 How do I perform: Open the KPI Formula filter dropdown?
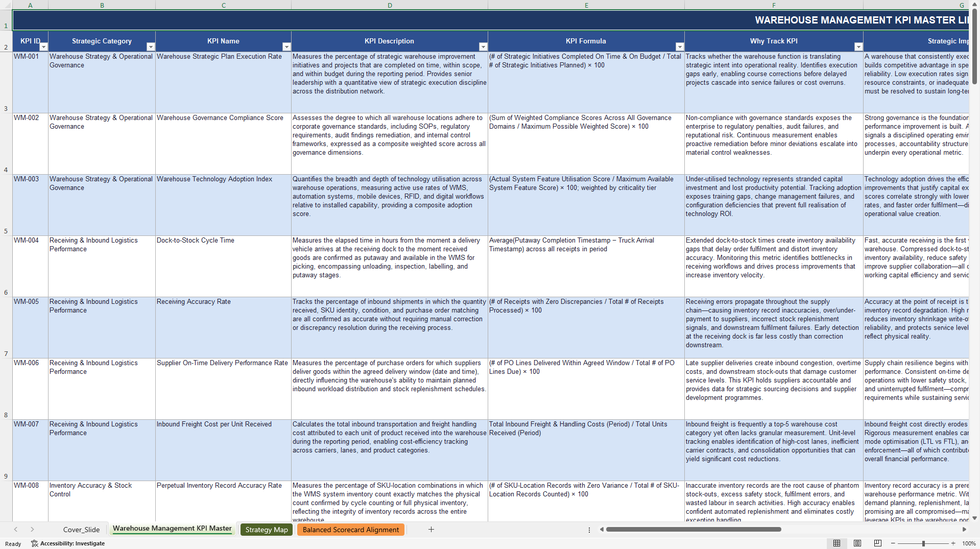[680, 47]
